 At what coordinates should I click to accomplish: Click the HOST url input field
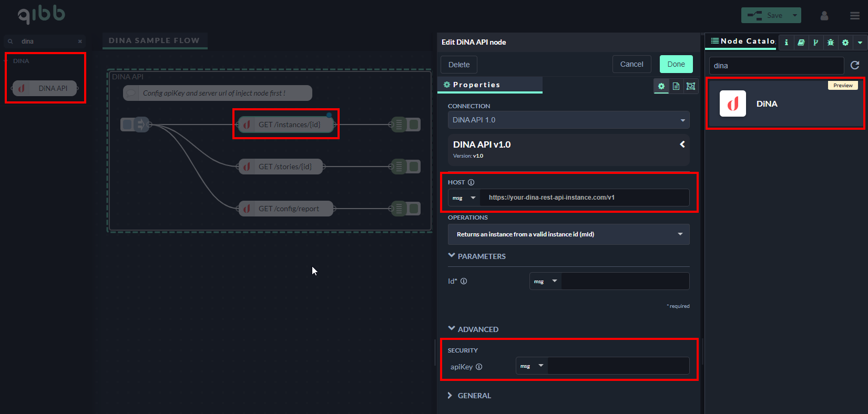coord(585,198)
